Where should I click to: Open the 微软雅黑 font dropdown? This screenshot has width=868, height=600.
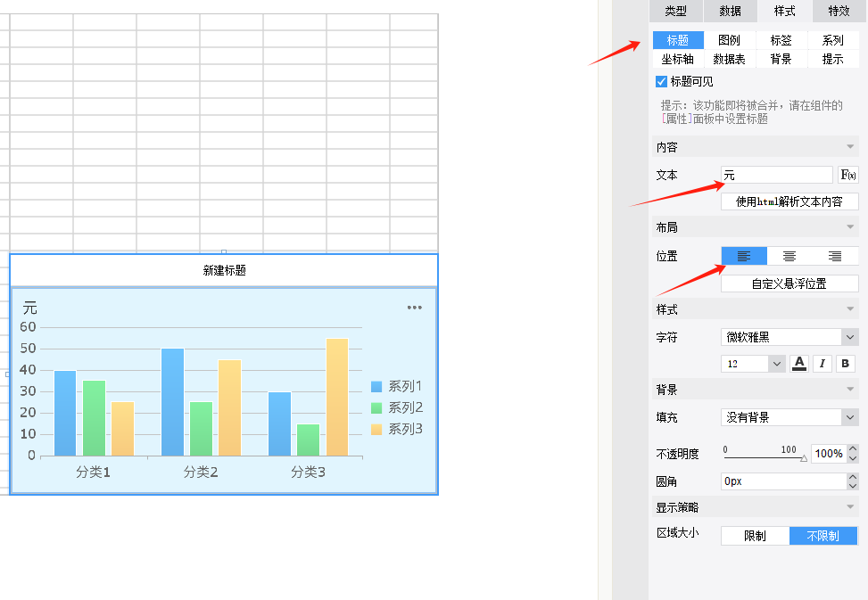pos(789,337)
